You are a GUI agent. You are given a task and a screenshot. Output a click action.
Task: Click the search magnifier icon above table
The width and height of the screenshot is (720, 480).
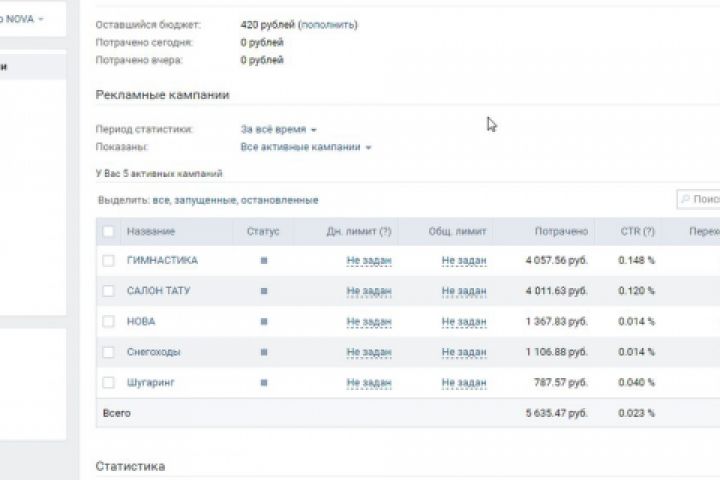click(x=685, y=200)
